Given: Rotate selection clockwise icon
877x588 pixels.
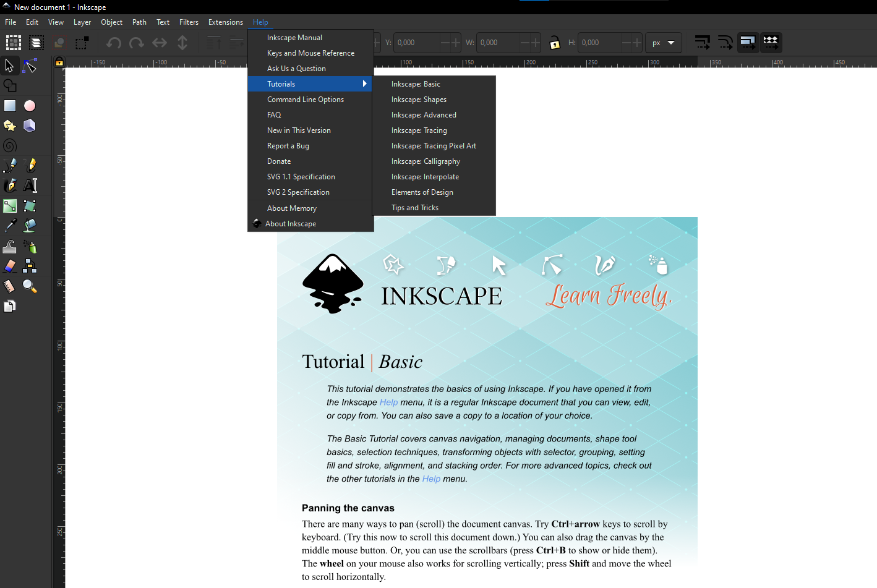Looking at the screenshot, I should click(137, 43).
